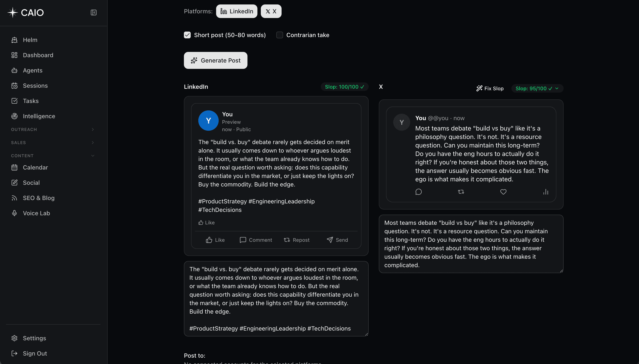Click the Fix Slop button
This screenshot has width=639, height=364.
point(489,88)
